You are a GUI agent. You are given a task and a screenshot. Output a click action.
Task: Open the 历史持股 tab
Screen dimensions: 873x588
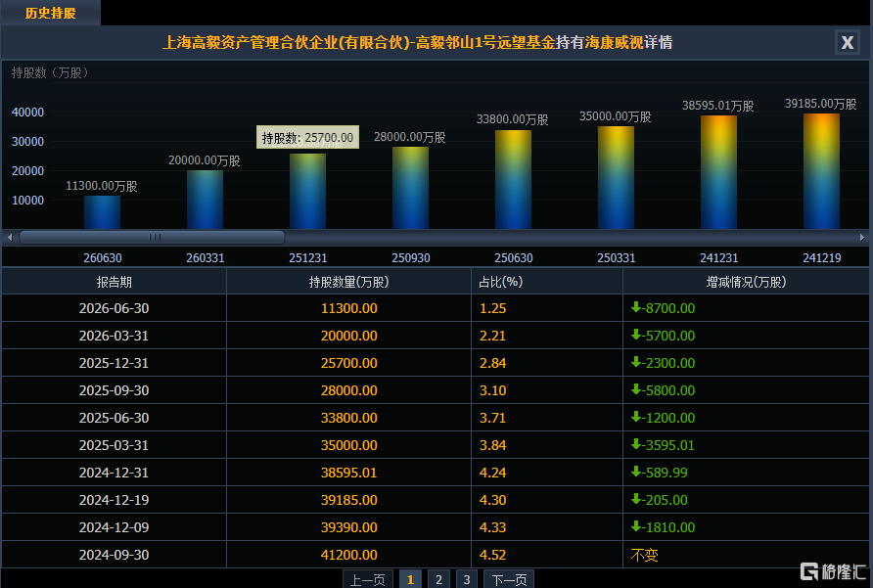[x=50, y=13]
